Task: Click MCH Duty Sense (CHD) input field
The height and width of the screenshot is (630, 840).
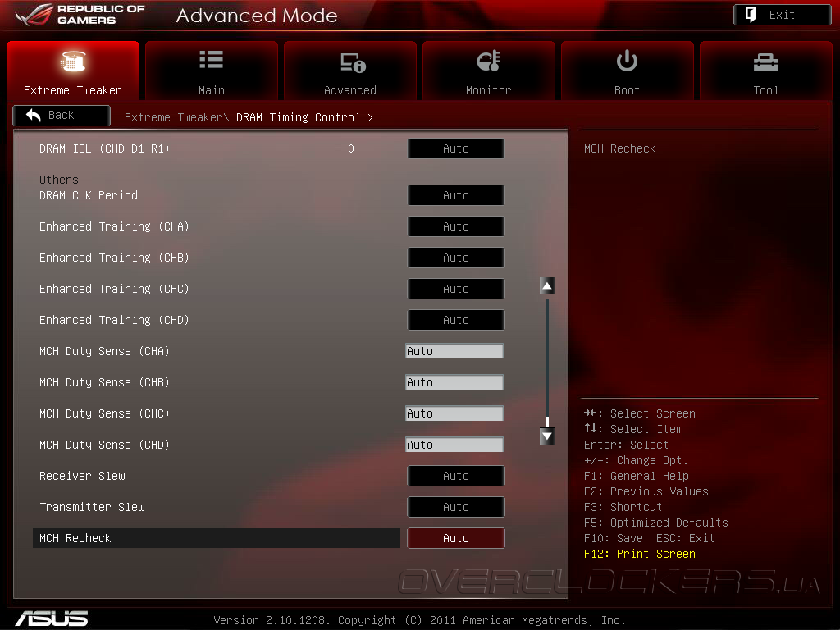Action: tap(454, 444)
